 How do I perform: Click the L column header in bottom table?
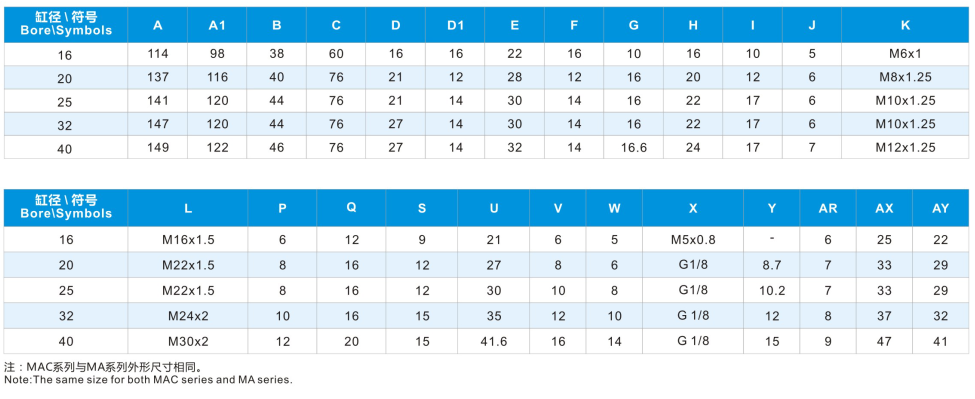tap(188, 209)
